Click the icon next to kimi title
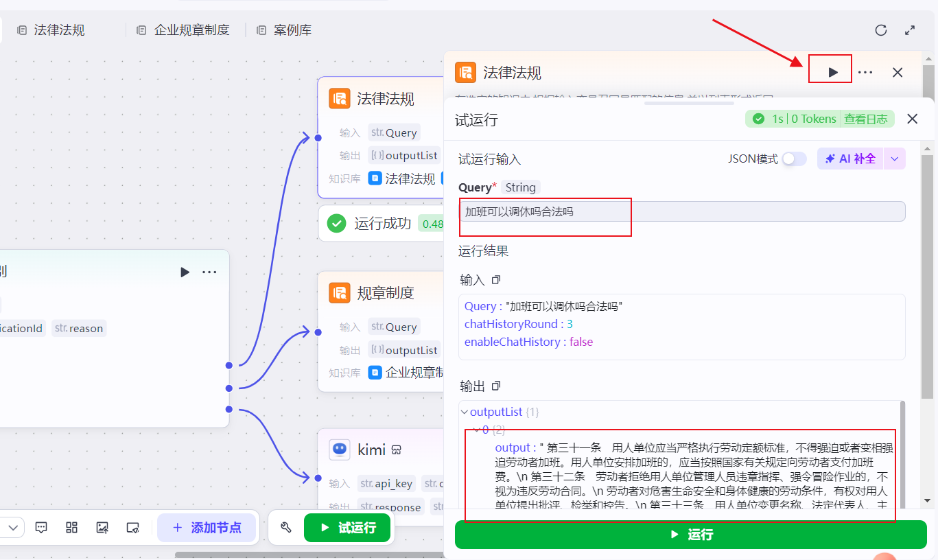Screen dimensions: 938x560 (x=397, y=450)
